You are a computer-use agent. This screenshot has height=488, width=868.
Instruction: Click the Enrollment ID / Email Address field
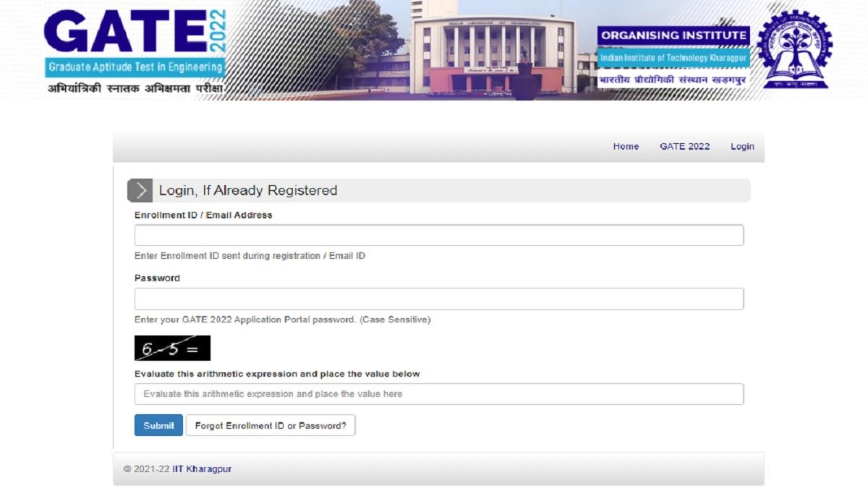[438, 234]
